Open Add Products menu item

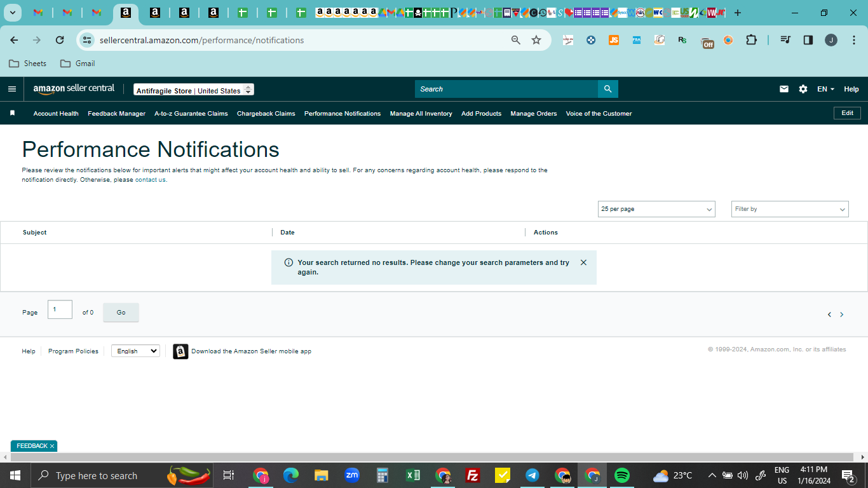click(482, 114)
